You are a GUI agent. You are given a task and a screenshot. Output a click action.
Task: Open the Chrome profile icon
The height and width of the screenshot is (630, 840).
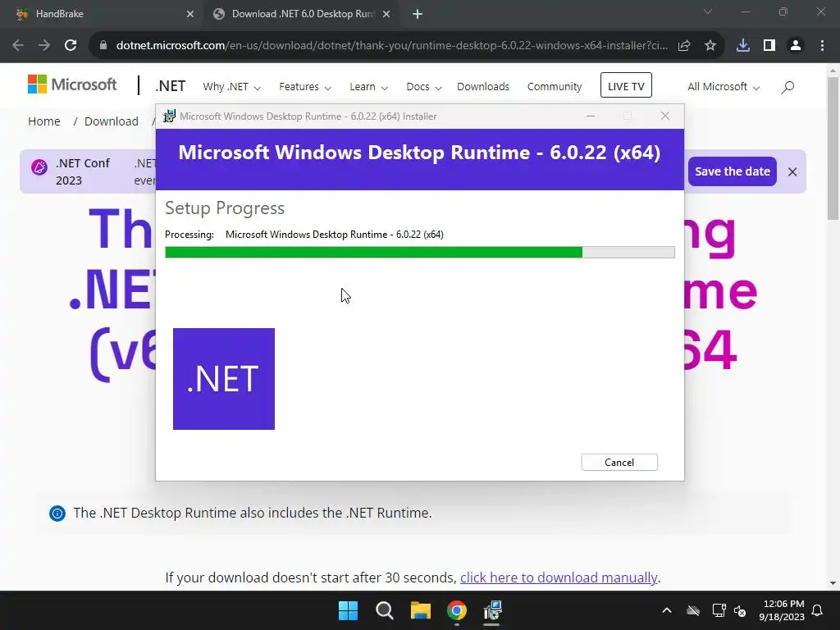pyautogui.click(x=796, y=46)
